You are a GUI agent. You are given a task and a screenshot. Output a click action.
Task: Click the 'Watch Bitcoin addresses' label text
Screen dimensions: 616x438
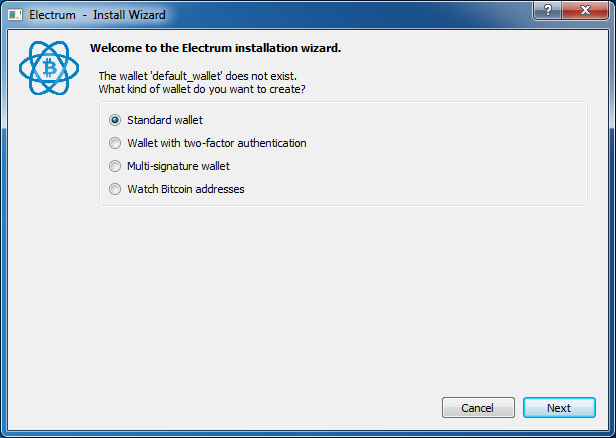[x=185, y=189]
